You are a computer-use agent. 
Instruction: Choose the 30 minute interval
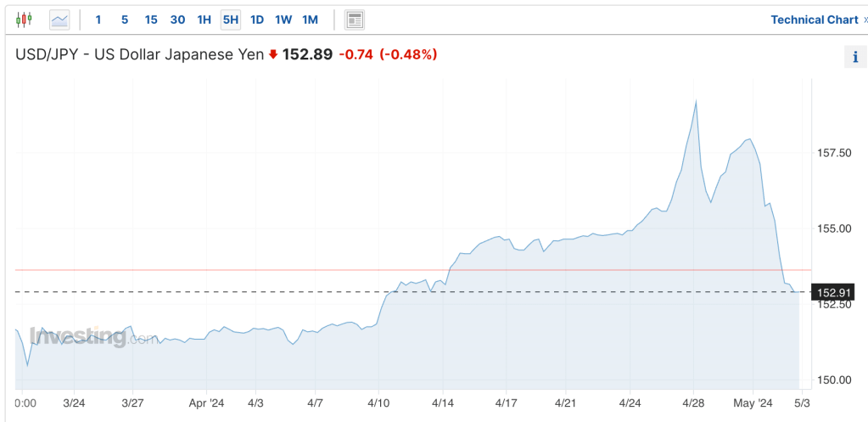[177, 20]
